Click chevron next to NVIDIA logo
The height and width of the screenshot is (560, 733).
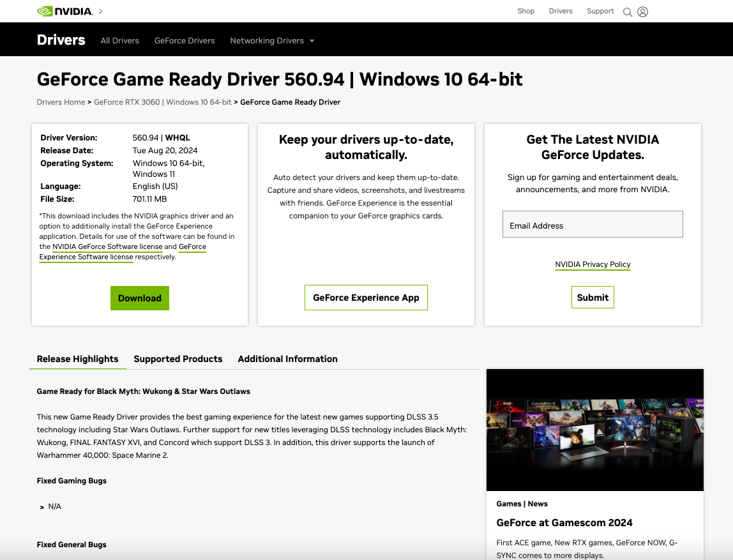tap(100, 11)
